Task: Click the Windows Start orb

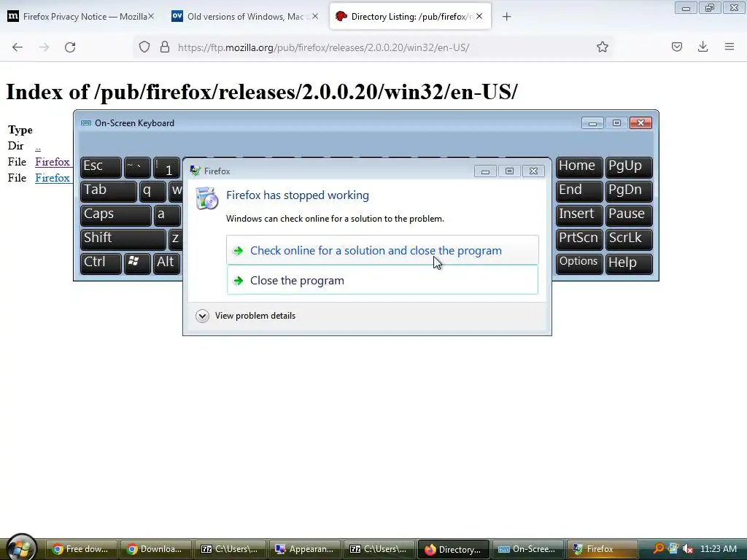Action: (21, 548)
